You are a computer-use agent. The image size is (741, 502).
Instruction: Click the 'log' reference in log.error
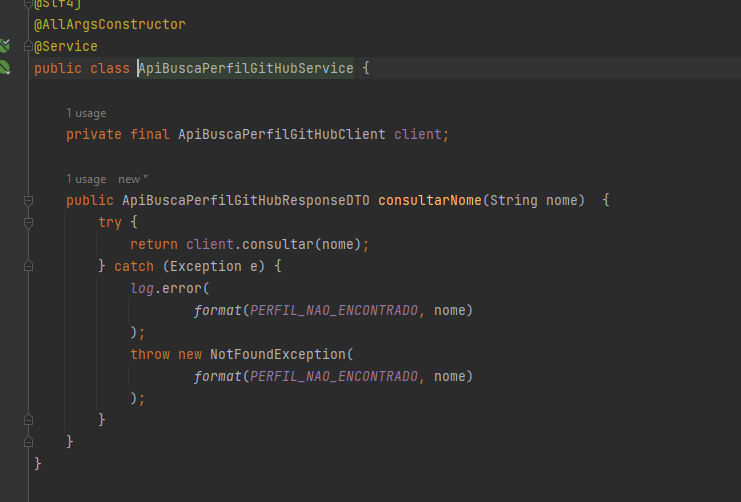142,288
